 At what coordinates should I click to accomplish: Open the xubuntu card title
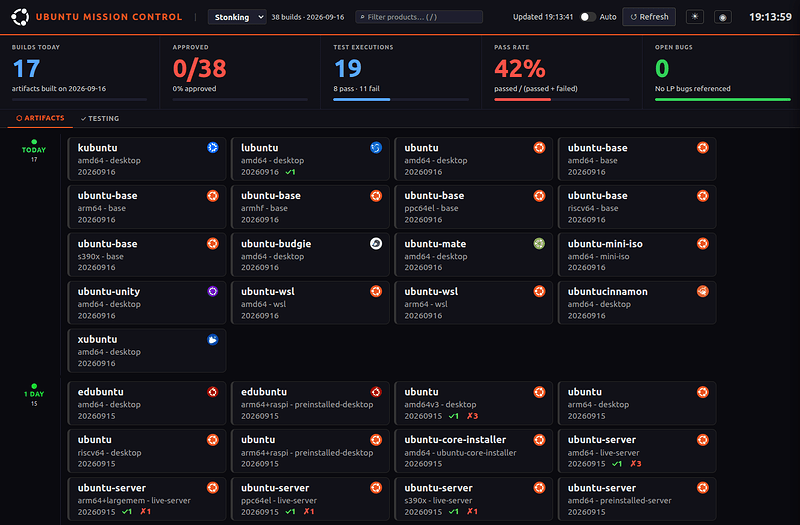click(x=97, y=340)
